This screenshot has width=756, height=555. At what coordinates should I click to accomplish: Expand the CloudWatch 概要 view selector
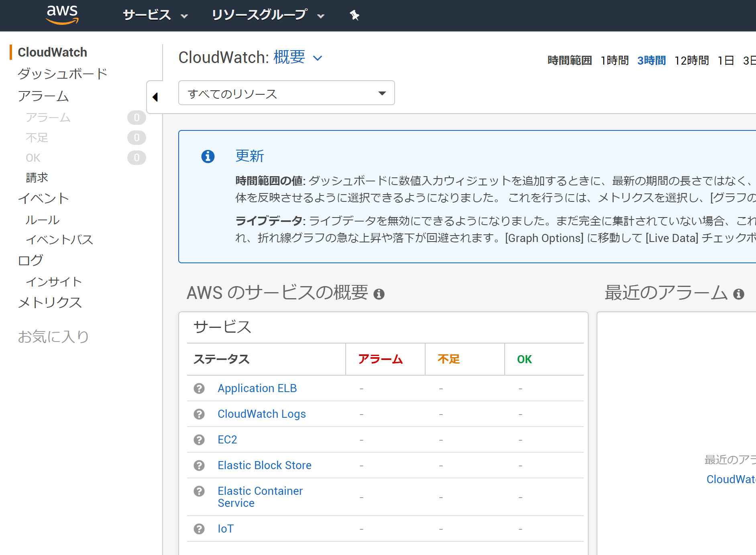pos(298,57)
